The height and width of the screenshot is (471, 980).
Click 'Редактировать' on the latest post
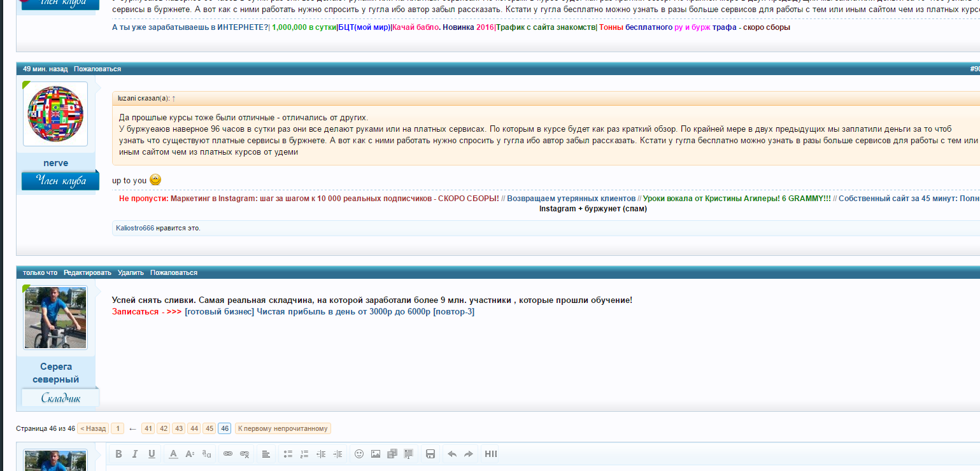pyautogui.click(x=87, y=272)
